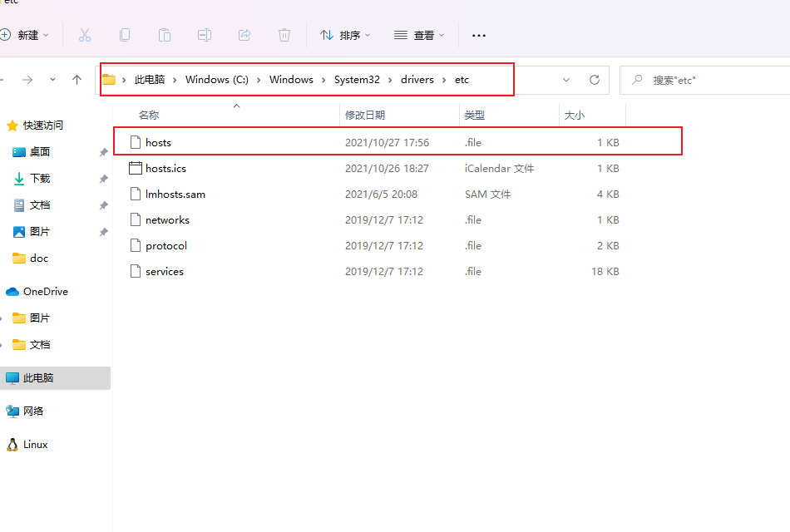Open the 排序 sort dropdown
This screenshot has height=532, width=790.
point(345,35)
